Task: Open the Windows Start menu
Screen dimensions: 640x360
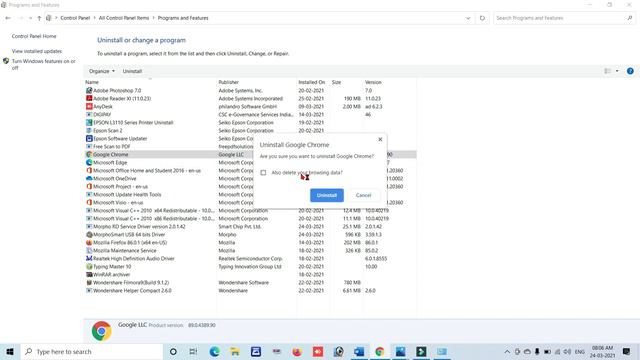Action: pyautogui.click(x=10, y=351)
